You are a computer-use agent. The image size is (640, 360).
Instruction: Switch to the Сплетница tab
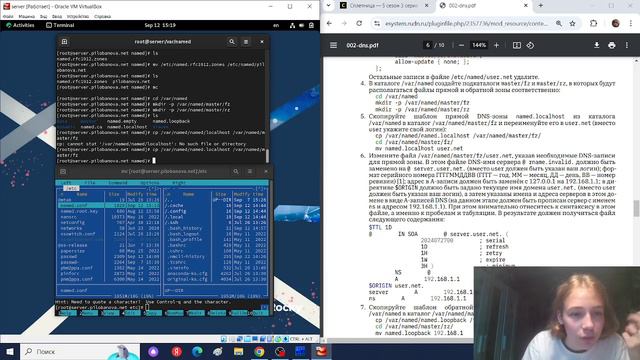pyautogui.click(x=384, y=6)
